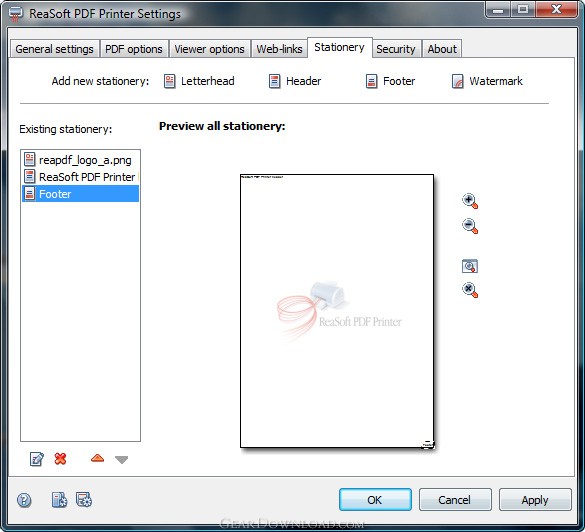
Task: Click the fit-to-window zoom icon
Action: 470,266
